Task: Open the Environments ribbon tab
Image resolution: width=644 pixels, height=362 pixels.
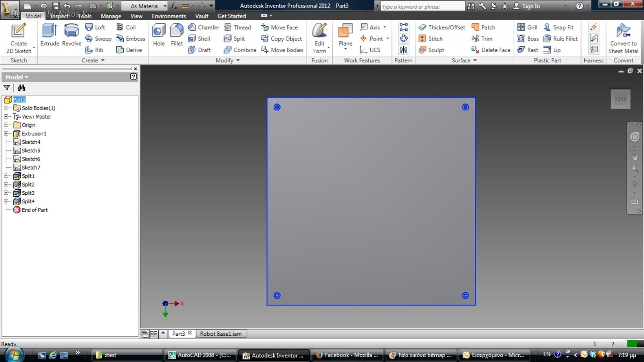Action: pyautogui.click(x=169, y=16)
